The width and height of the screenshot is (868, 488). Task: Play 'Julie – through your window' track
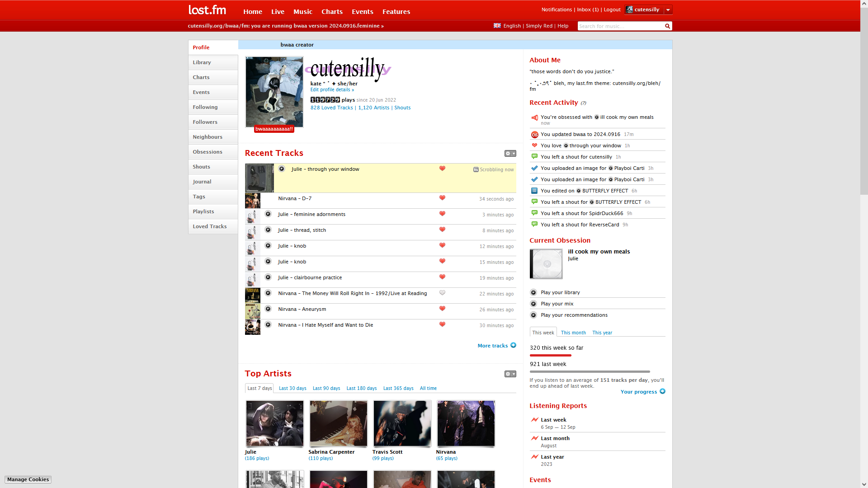282,169
